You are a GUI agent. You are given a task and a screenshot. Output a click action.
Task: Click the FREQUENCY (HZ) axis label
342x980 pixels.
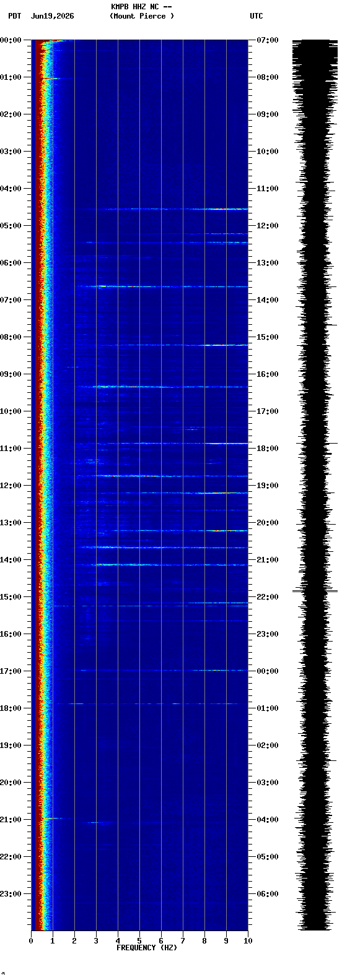tap(147, 948)
